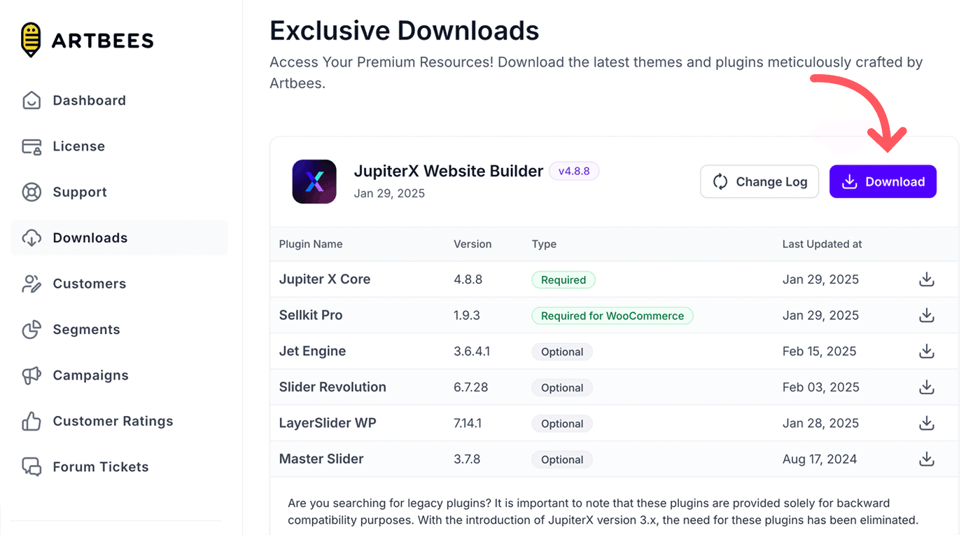
Task: Click the Last Updated at column header
Action: [x=822, y=244]
